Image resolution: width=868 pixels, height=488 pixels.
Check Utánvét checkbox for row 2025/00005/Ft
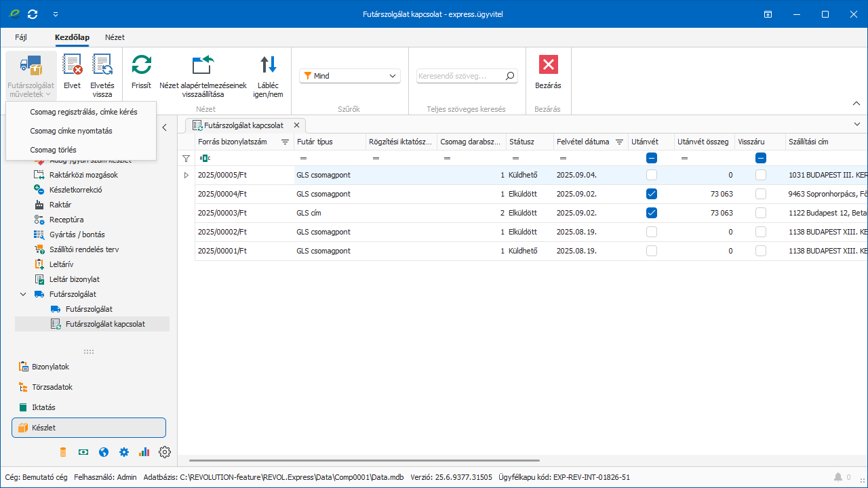(652, 175)
